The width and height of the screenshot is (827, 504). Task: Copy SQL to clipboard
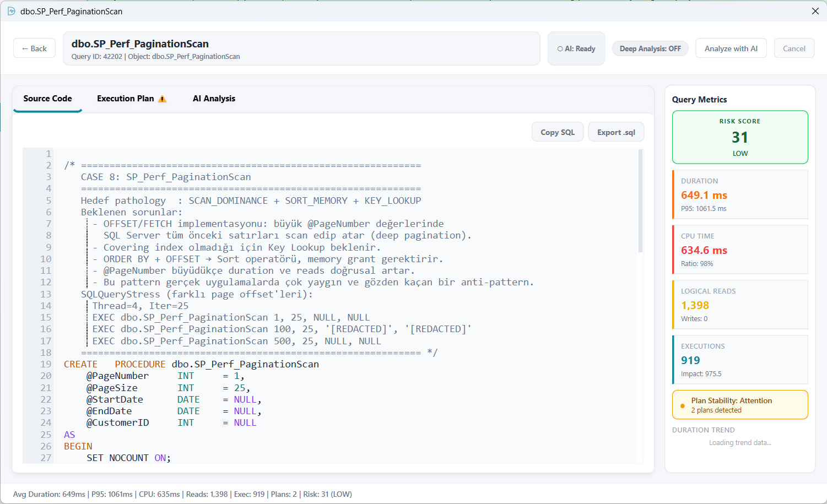[x=558, y=132]
